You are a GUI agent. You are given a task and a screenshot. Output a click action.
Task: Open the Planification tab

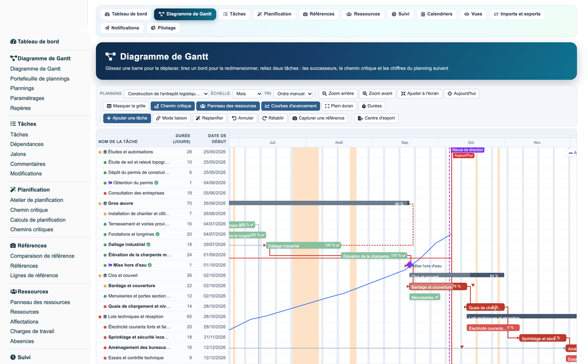click(274, 14)
